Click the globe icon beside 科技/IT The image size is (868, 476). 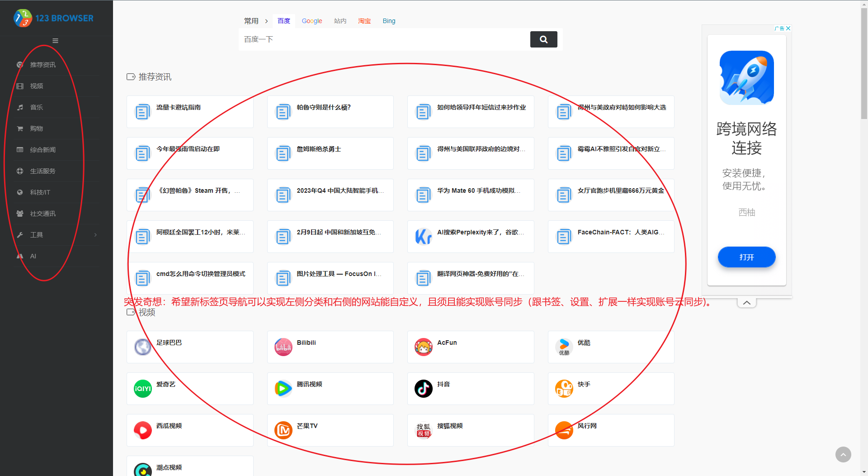coord(20,192)
